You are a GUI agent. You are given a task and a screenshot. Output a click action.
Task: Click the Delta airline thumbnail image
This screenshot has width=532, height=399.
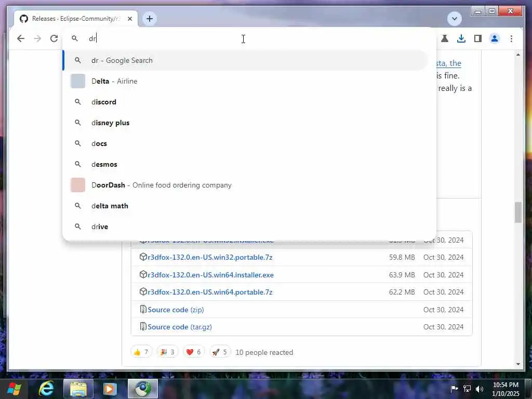point(78,81)
